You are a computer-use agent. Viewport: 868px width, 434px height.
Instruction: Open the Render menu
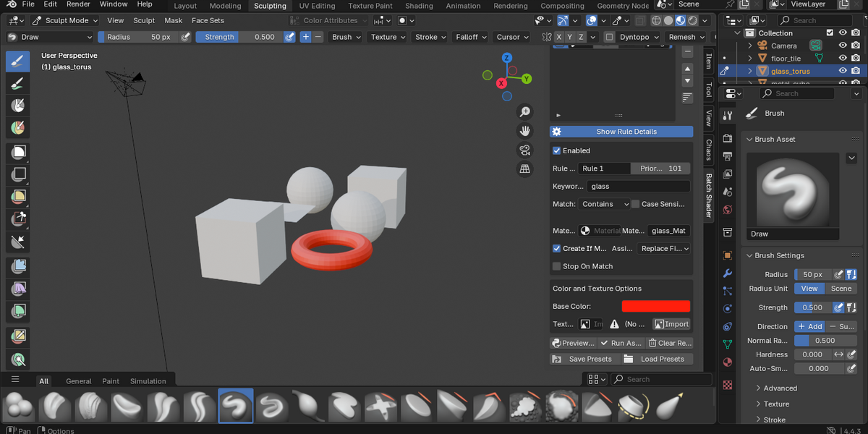pos(78,4)
